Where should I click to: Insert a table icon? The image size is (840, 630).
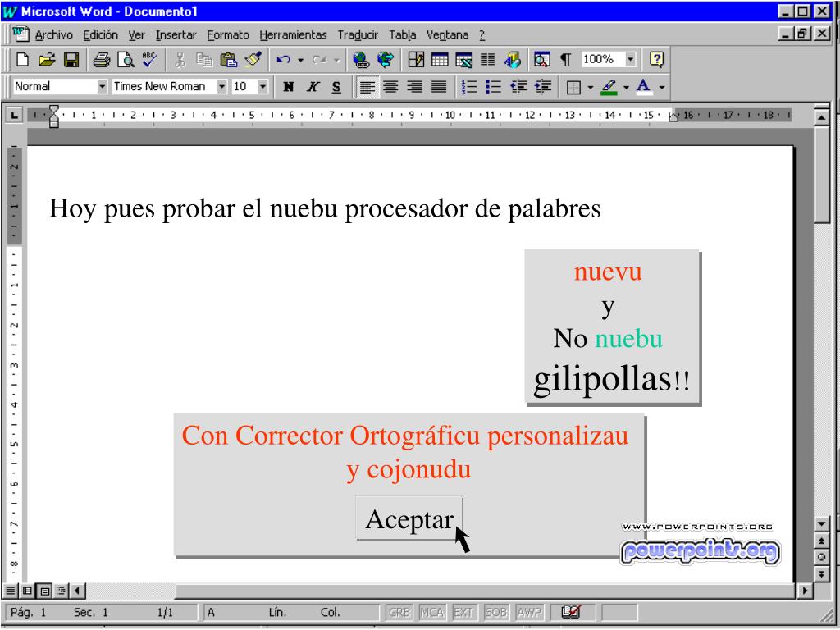coord(440,59)
